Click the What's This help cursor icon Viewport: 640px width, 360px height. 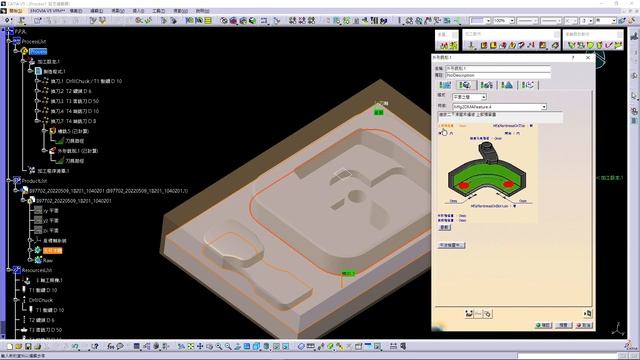tap(95, 347)
